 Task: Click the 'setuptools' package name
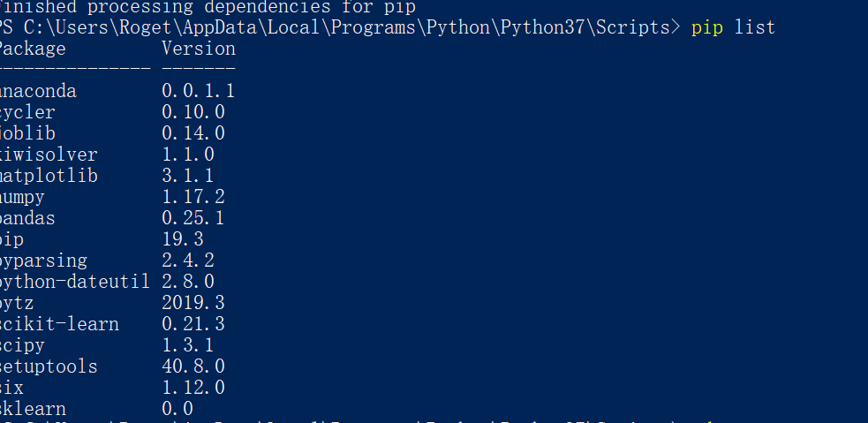pos(49,367)
